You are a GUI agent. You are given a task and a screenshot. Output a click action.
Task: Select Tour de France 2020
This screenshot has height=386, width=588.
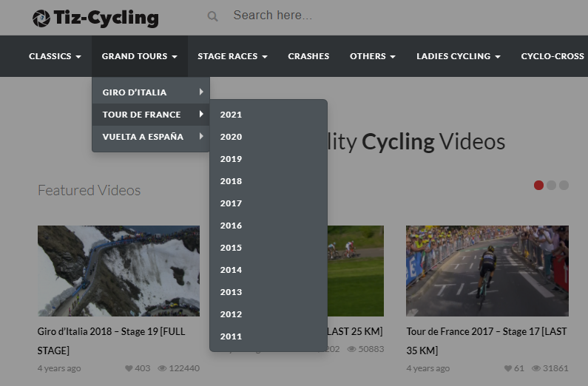(x=268, y=137)
